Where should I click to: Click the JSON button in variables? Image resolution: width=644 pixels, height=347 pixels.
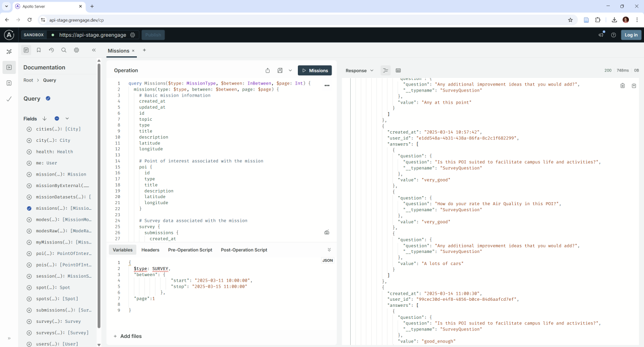click(x=328, y=261)
